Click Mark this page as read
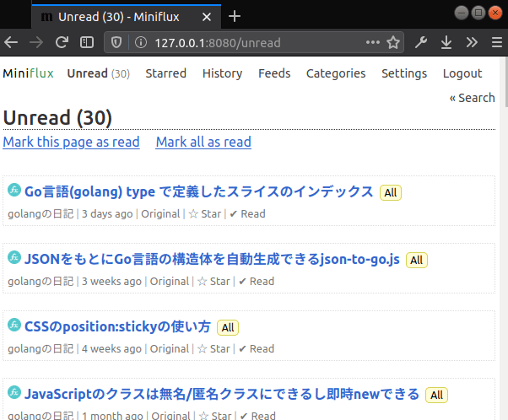The width and height of the screenshot is (508, 420). [71, 142]
